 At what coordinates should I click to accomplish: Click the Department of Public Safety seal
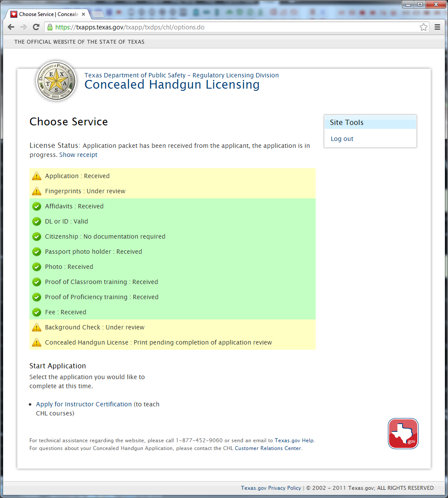57,81
